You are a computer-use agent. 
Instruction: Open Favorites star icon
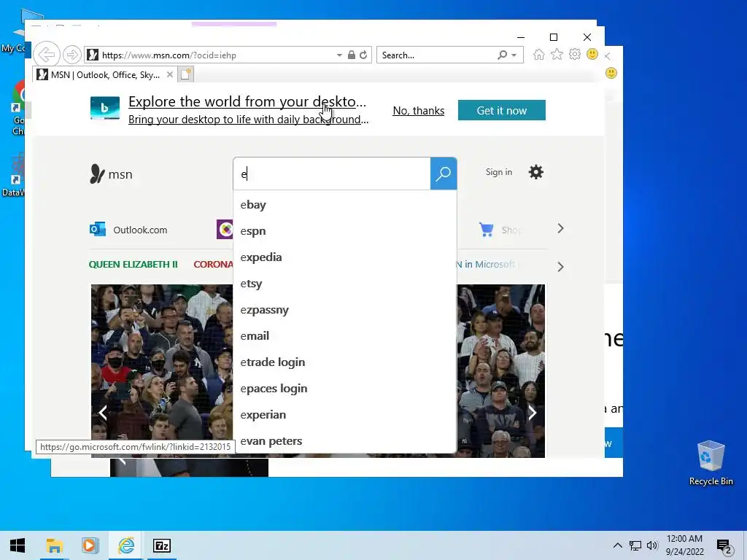(557, 54)
